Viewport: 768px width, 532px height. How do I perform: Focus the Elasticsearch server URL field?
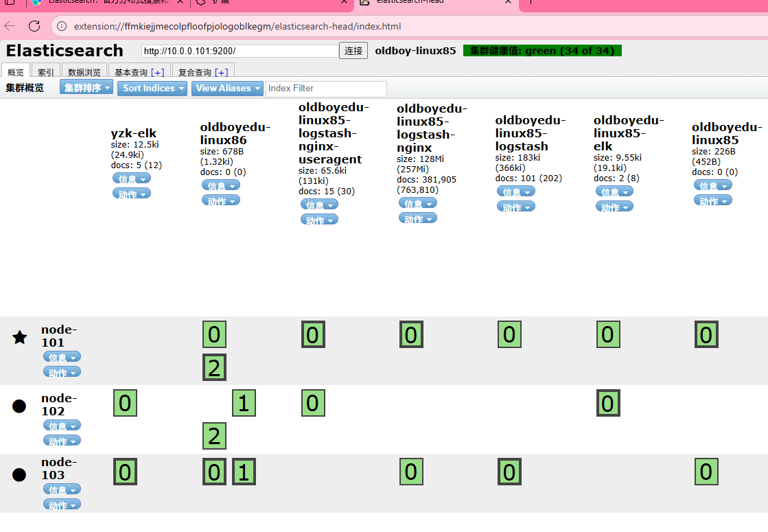[240, 51]
